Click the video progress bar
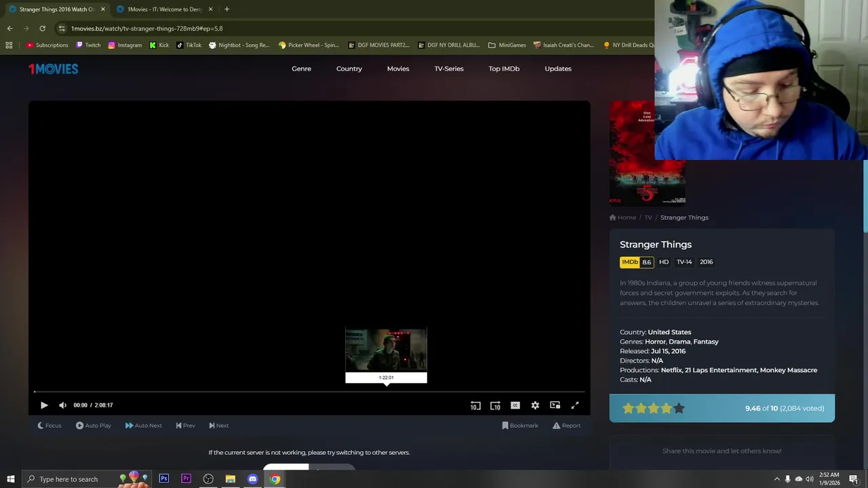Screen dimensions: 868x488 click(309, 392)
